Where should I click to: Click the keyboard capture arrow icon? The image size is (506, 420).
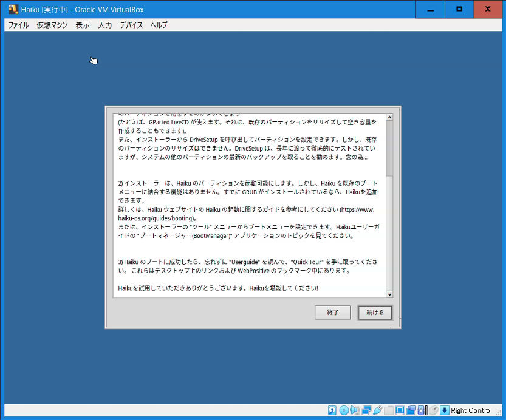point(445,410)
